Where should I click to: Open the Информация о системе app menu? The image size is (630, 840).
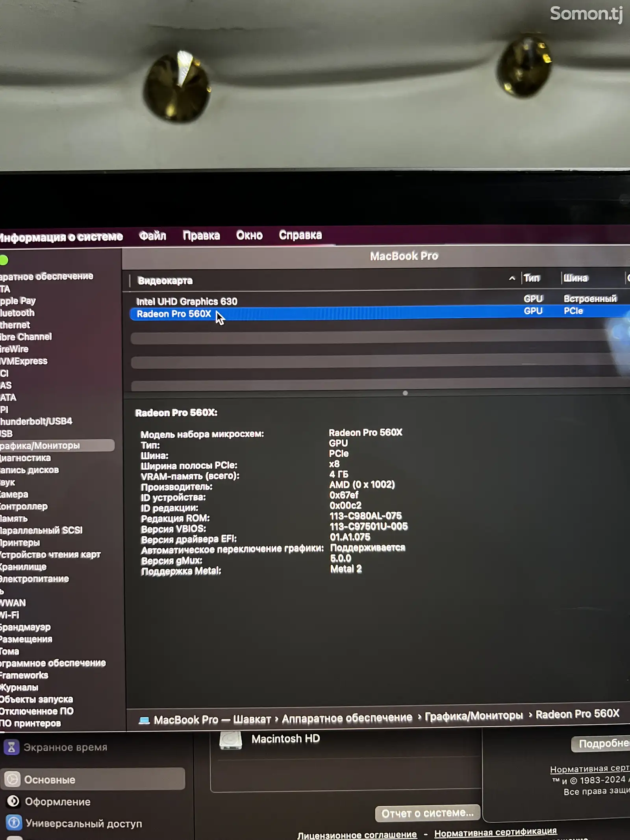(x=61, y=237)
